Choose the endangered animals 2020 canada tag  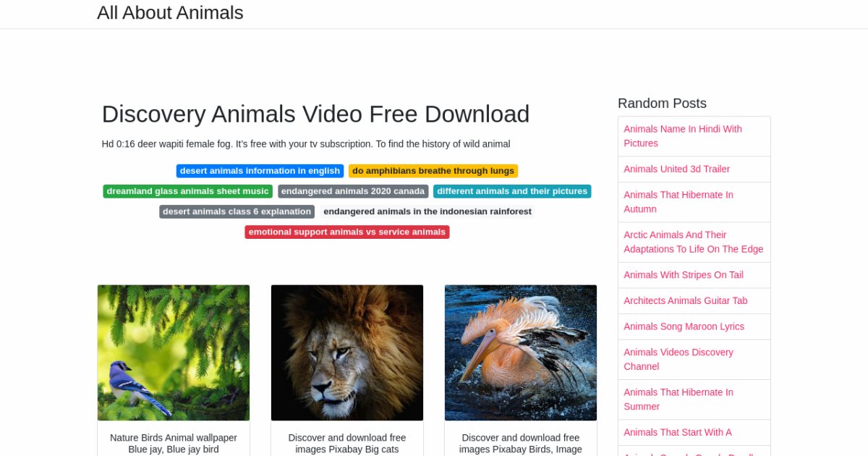point(353,191)
